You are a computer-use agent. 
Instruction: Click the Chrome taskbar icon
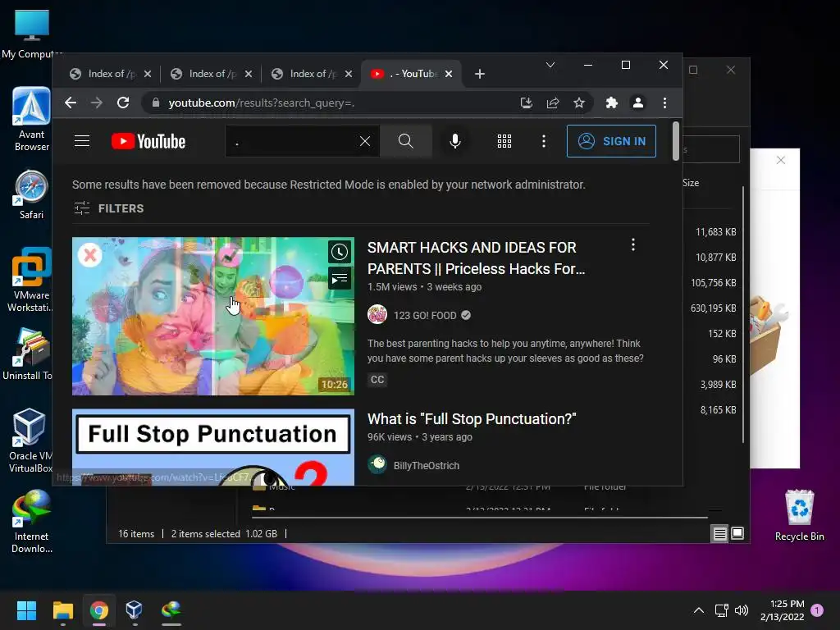(x=99, y=610)
